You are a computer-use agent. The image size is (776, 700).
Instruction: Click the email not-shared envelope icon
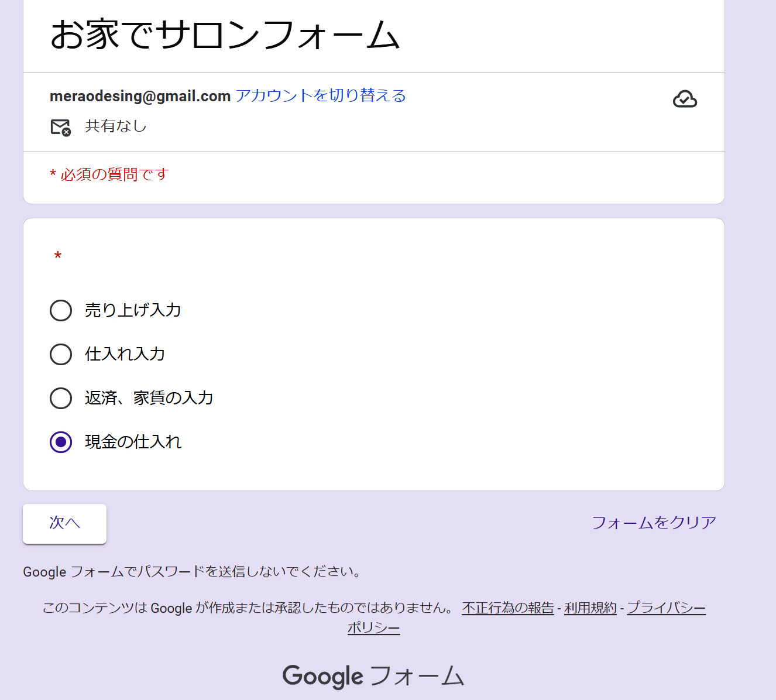(x=60, y=127)
